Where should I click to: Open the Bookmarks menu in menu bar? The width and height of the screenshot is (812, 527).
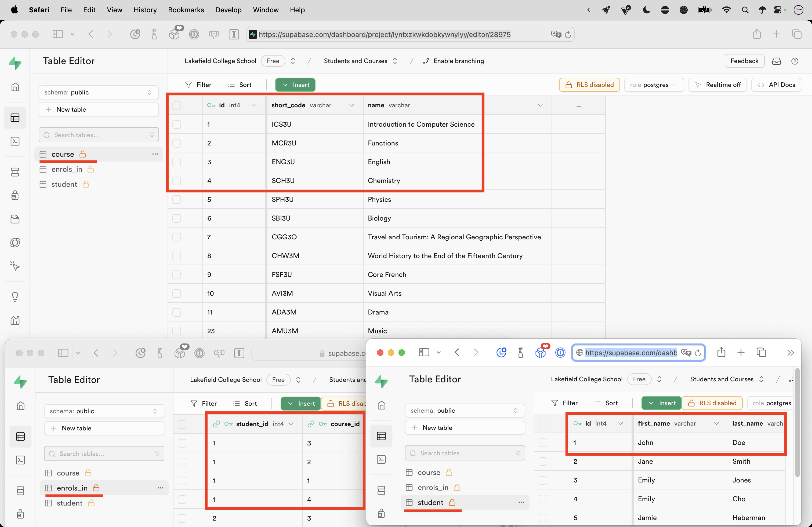tap(186, 10)
